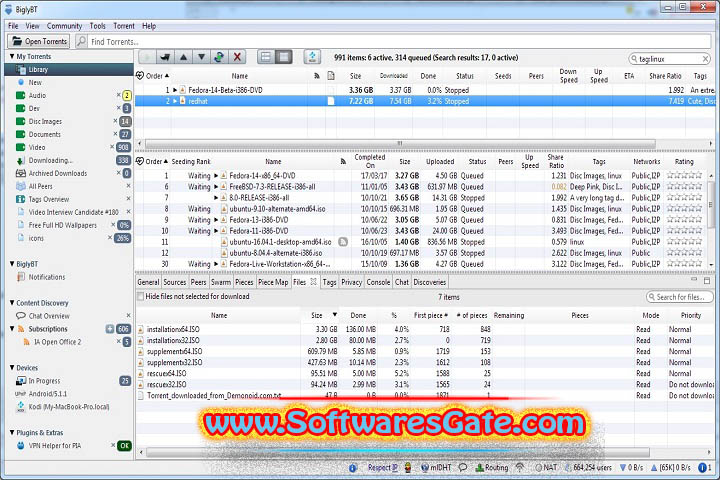Screen dimensions: 720x480
Task: Select the installationx64.ISO file row
Action: click(425, 329)
